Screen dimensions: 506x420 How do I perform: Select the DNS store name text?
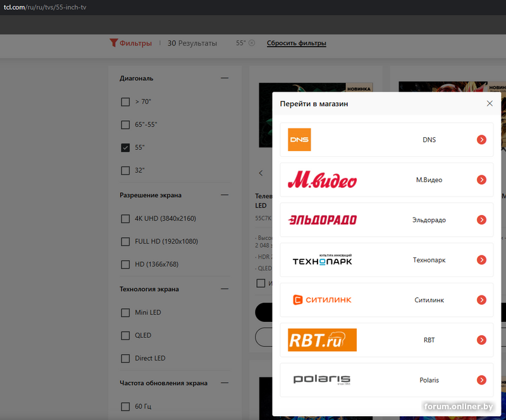(429, 140)
